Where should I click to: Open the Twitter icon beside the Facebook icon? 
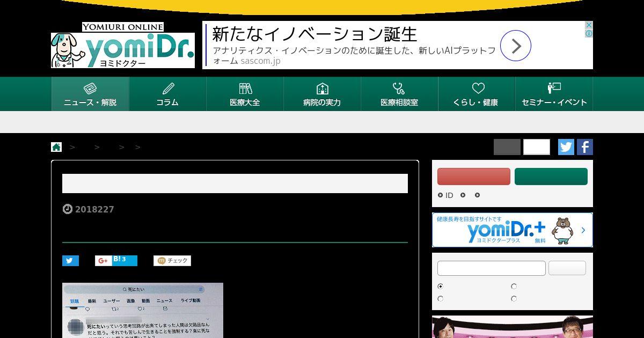coord(566,147)
